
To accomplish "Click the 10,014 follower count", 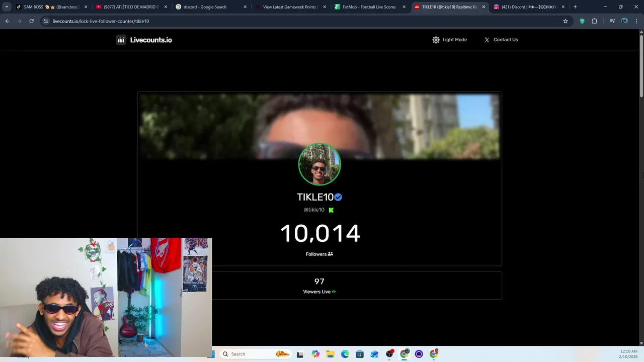I will pyautogui.click(x=320, y=233).
